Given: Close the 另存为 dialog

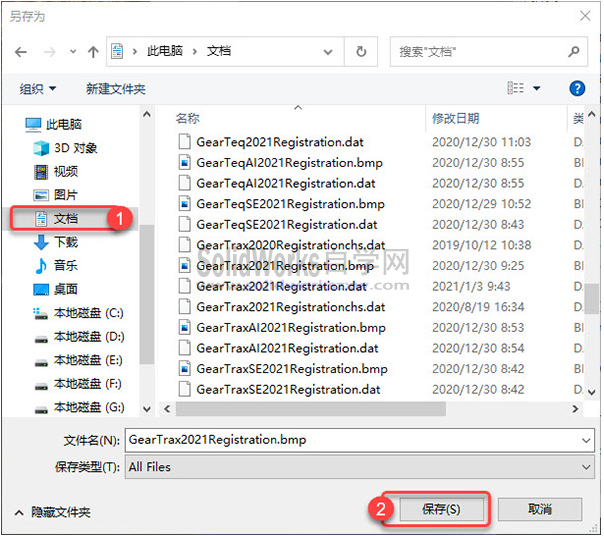Looking at the screenshot, I should pyautogui.click(x=585, y=16).
